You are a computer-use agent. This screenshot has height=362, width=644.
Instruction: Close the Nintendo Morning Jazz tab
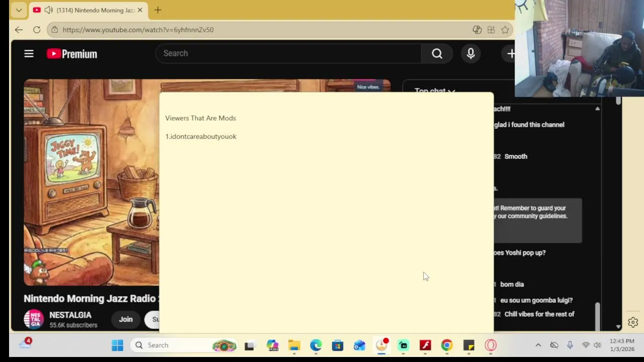pos(140,10)
